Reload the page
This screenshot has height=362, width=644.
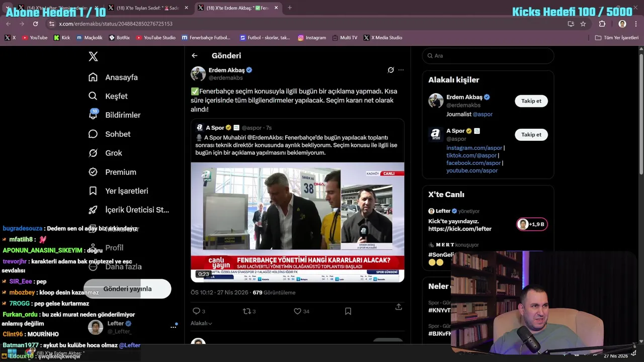35,24
